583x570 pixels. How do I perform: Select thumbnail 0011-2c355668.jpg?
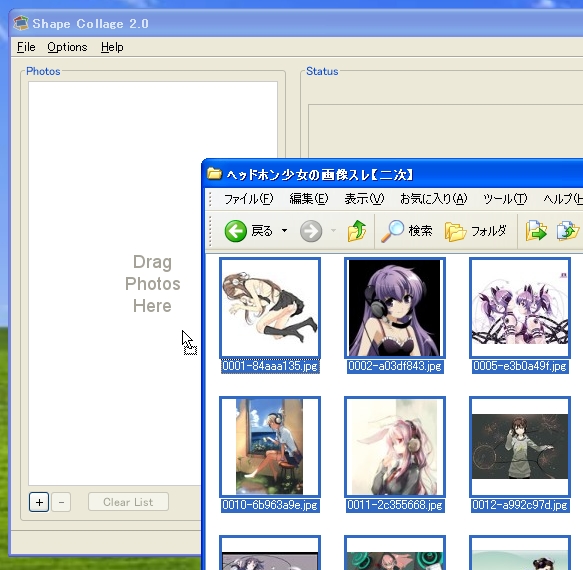tap(395, 447)
